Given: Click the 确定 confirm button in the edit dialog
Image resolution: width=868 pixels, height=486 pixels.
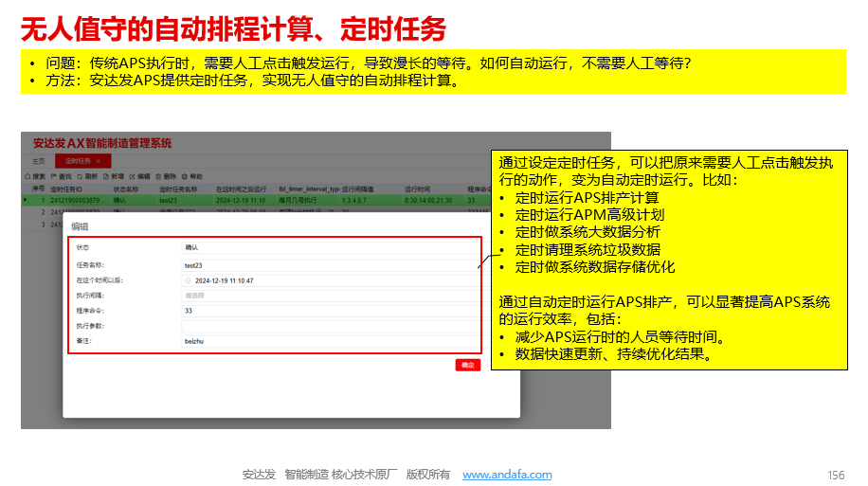Looking at the screenshot, I should [468, 365].
